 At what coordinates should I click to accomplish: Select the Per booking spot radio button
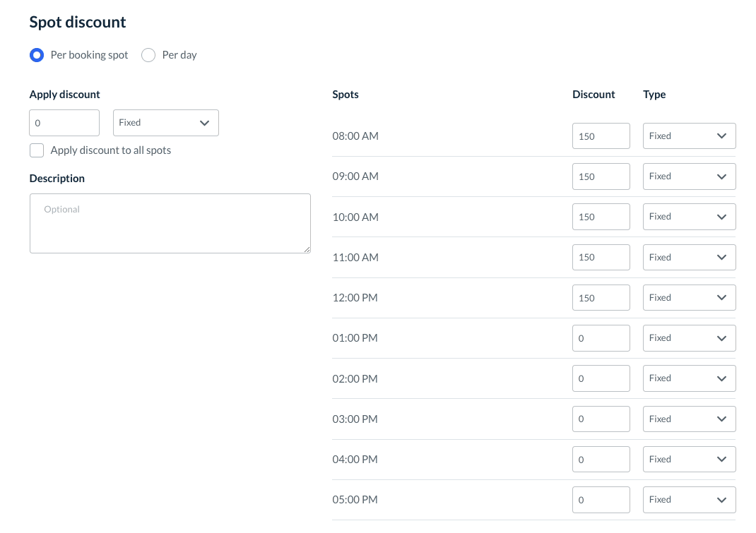(x=37, y=55)
